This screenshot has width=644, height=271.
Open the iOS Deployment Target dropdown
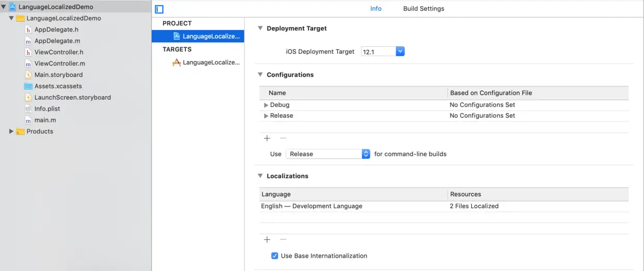[x=400, y=51]
